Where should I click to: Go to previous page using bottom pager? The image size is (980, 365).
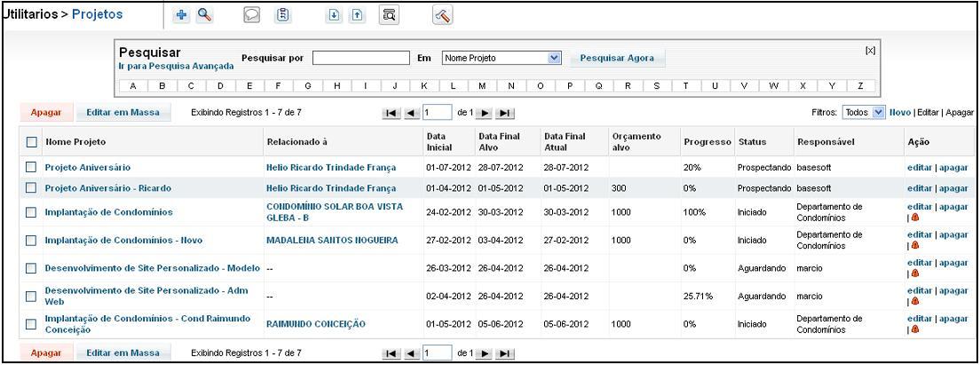[411, 353]
